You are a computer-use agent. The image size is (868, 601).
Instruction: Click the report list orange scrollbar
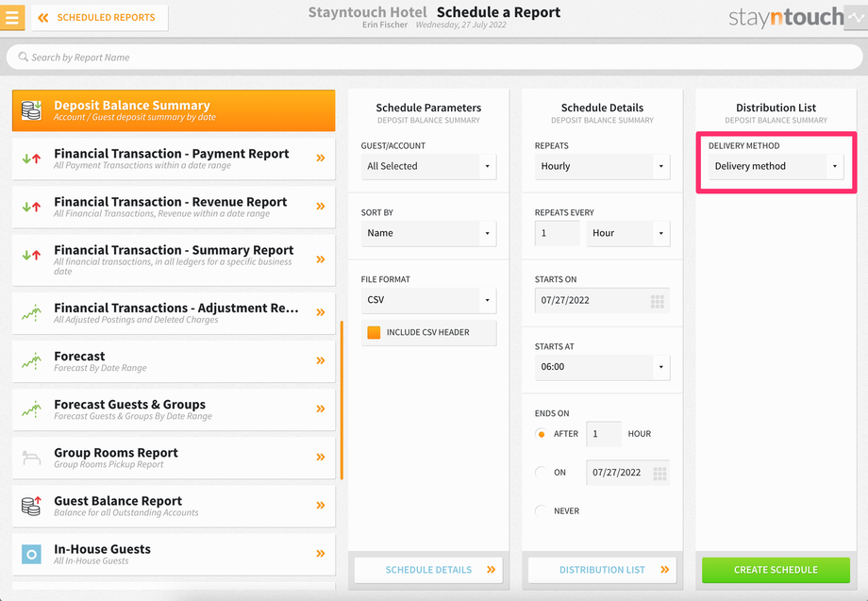[x=342, y=400]
